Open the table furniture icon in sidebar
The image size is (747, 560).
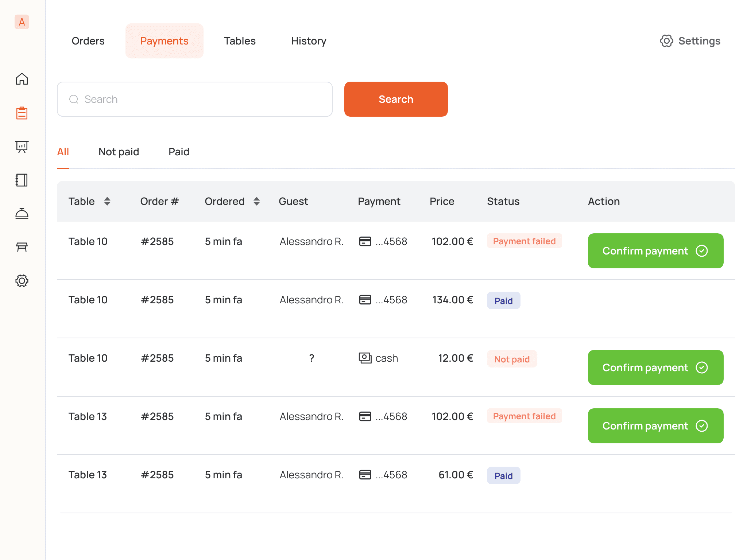pyautogui.click(x=22, y=247)
